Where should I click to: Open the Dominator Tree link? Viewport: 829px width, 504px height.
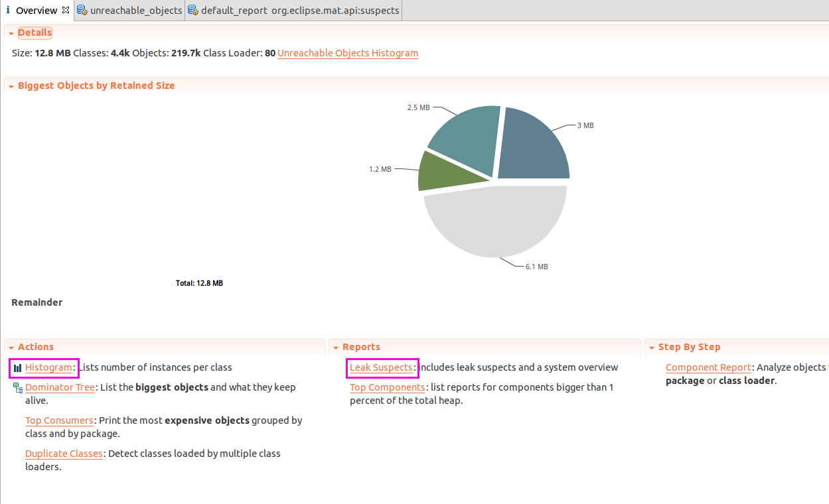(x=60, y=387)
